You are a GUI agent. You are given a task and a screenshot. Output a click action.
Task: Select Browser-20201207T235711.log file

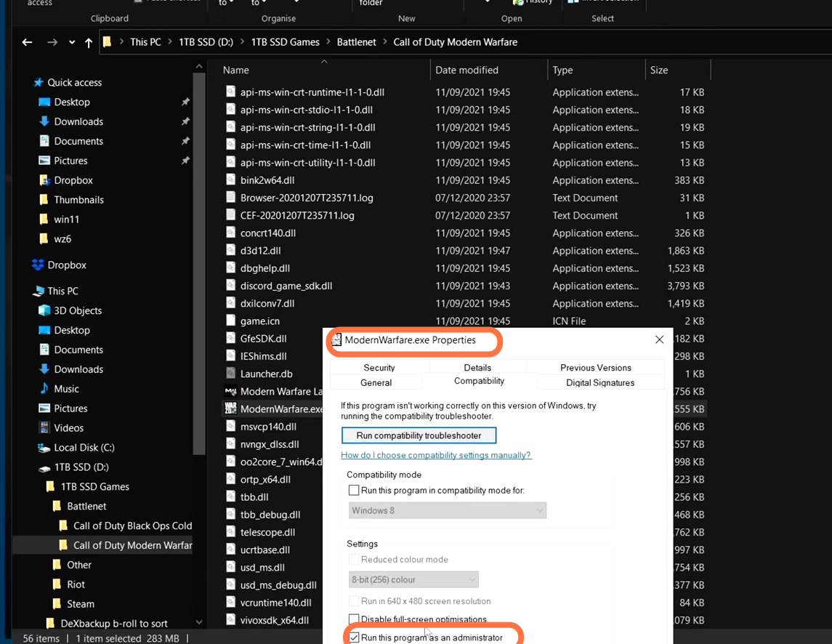coord(306,198)
